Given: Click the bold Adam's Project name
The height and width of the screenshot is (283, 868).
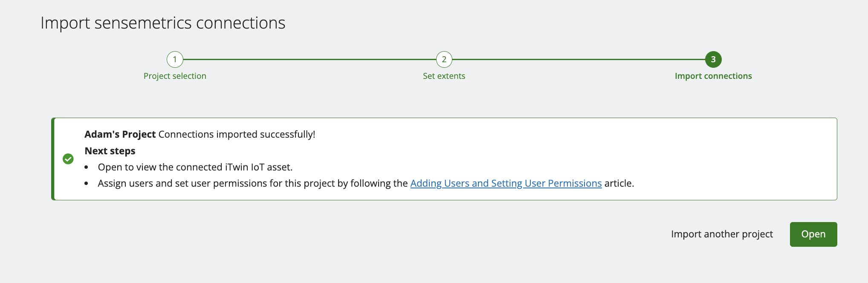Looking at the screenshot, I should click(x=120, y=134).
